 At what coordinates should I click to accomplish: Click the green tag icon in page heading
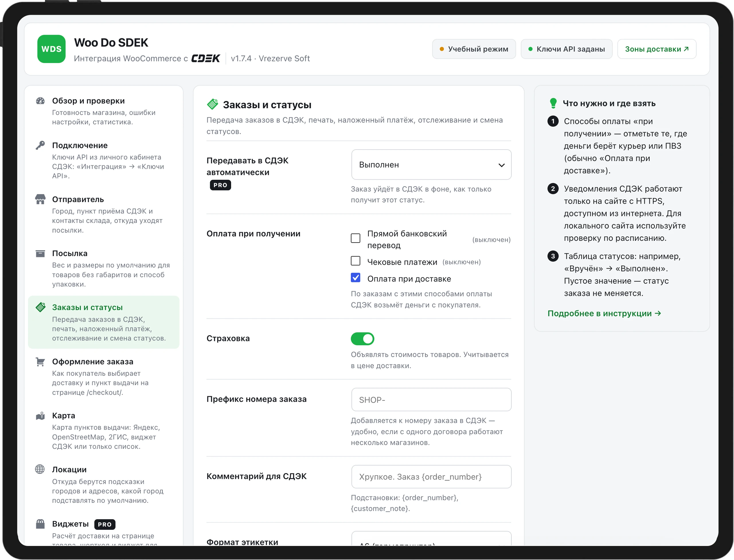click(x=212, y=104)
